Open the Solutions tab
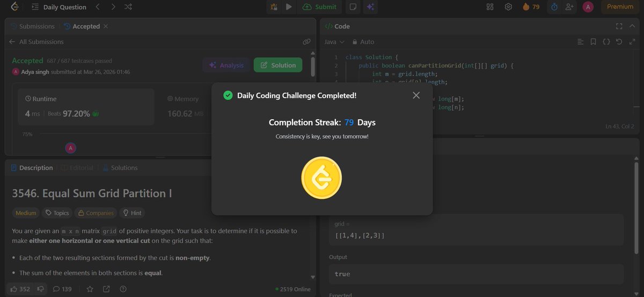The width and height of the screenshot is (644, 297). pos(120,168)
